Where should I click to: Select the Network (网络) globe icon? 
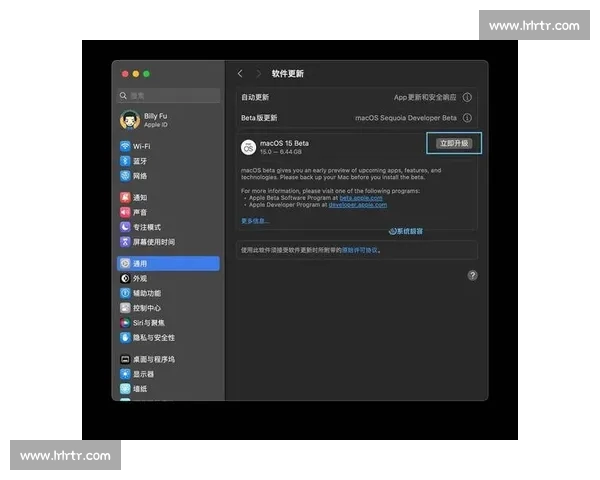pyautogui.click(x=125, y=176)
